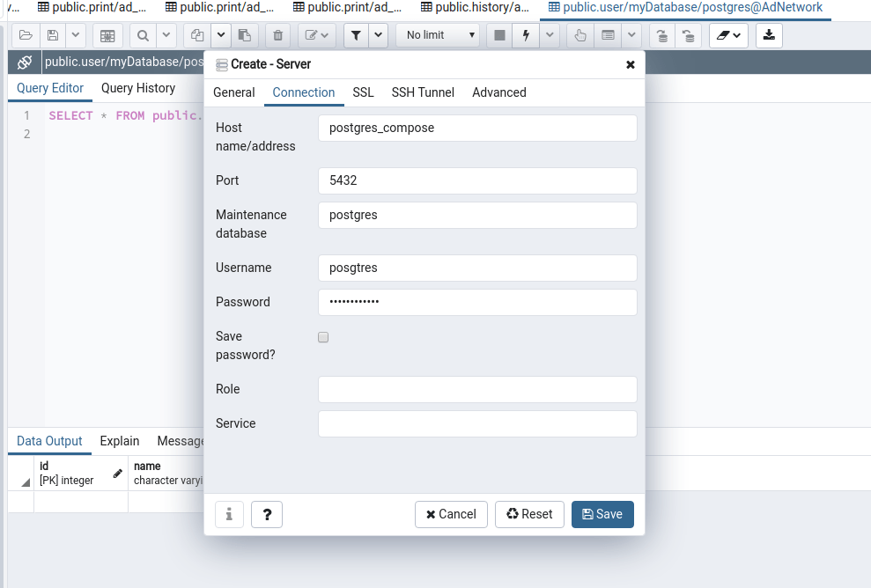Click the rollback database icon
The image size is (871, 588).
(688, 35)
